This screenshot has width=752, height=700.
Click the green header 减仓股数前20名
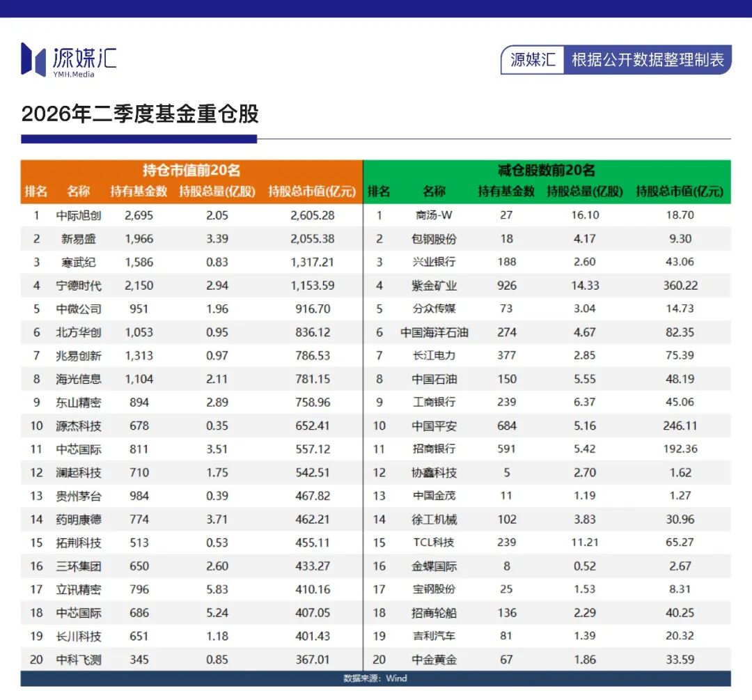pyautogui.click(x=547, y=171)
